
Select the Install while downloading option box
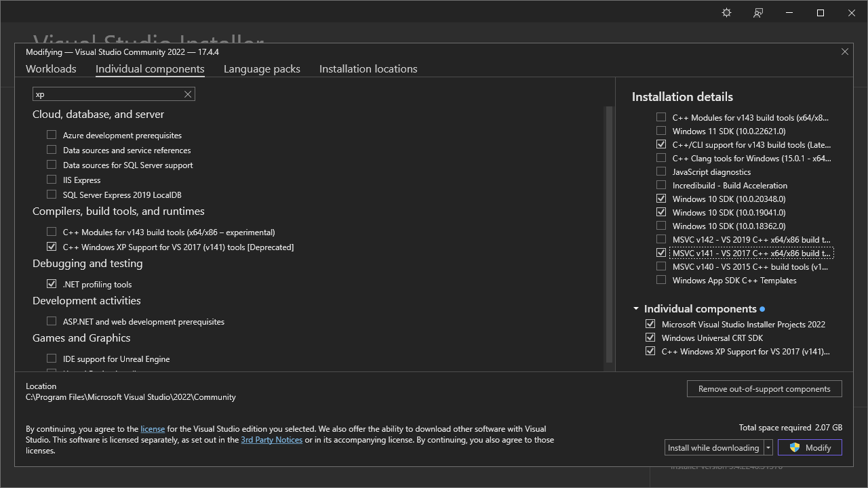pos(714,447)
